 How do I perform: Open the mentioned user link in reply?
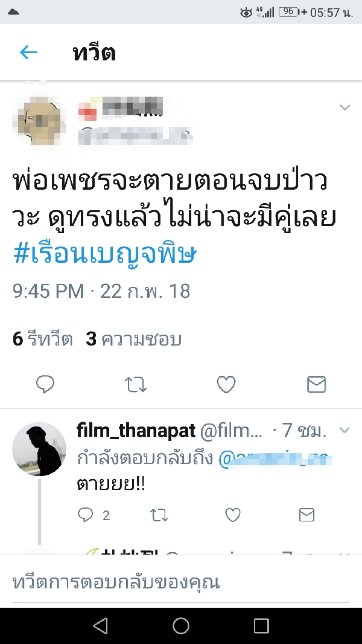(x=275, y=459)
